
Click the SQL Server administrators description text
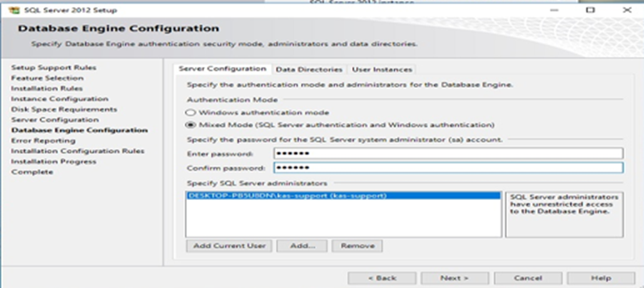[564, 204]
